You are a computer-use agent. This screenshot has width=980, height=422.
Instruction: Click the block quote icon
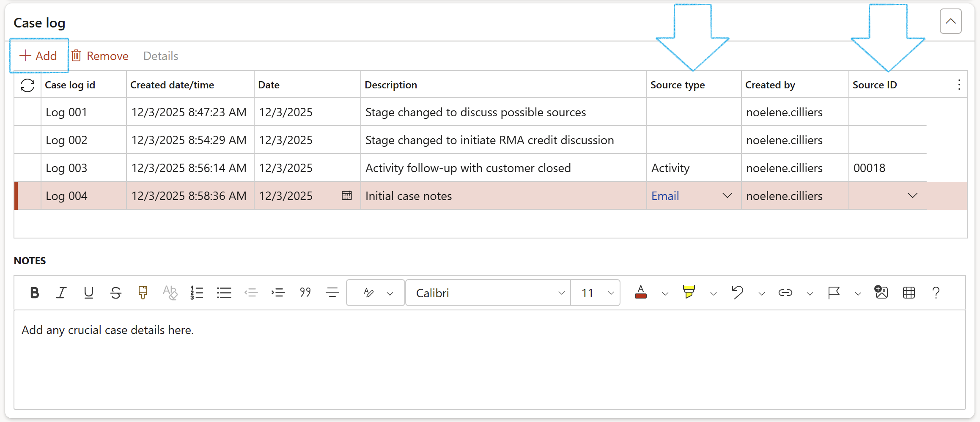pos(305,293)
